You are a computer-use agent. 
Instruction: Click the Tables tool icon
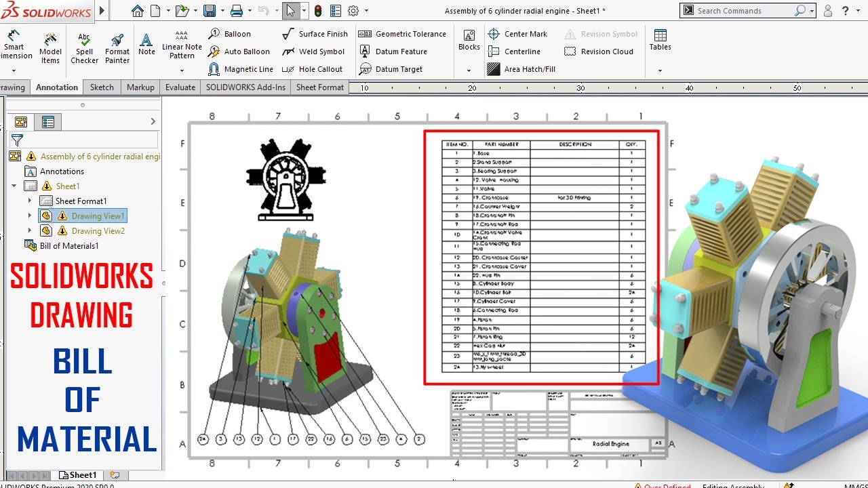660,40
